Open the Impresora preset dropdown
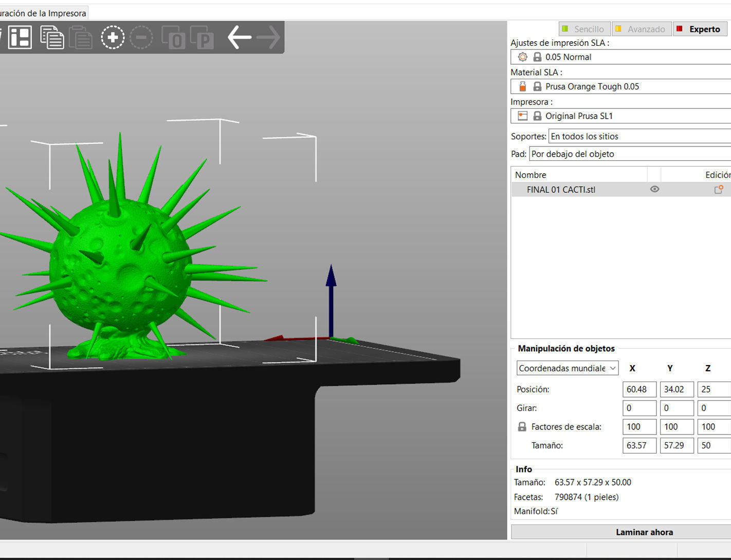The image size is (731, 560). tap(621, 116)
